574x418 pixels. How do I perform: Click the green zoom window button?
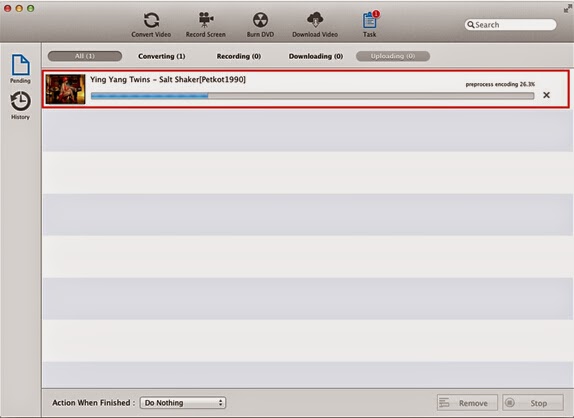click(31, 8)
